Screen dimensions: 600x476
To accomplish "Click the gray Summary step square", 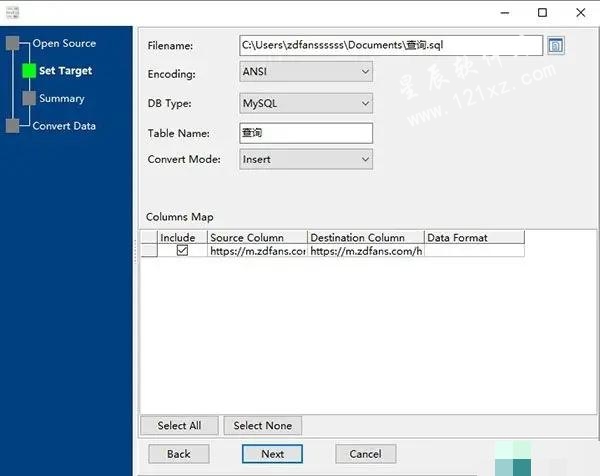I will (x=29, y=98).
